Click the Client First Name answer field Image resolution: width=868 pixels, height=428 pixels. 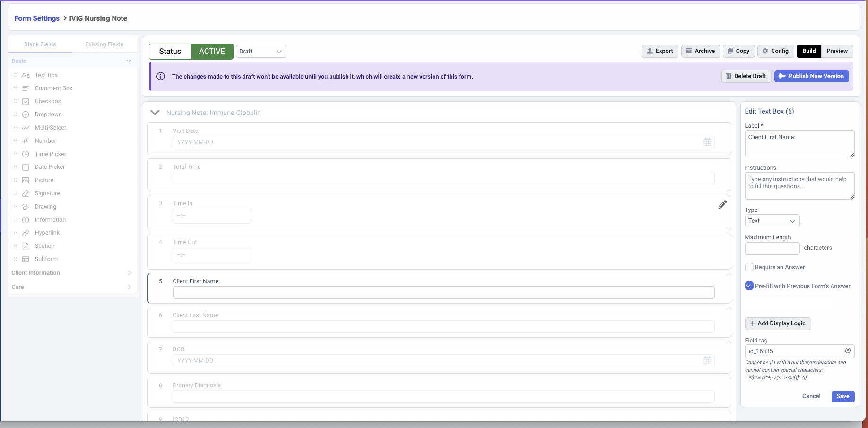443,293
